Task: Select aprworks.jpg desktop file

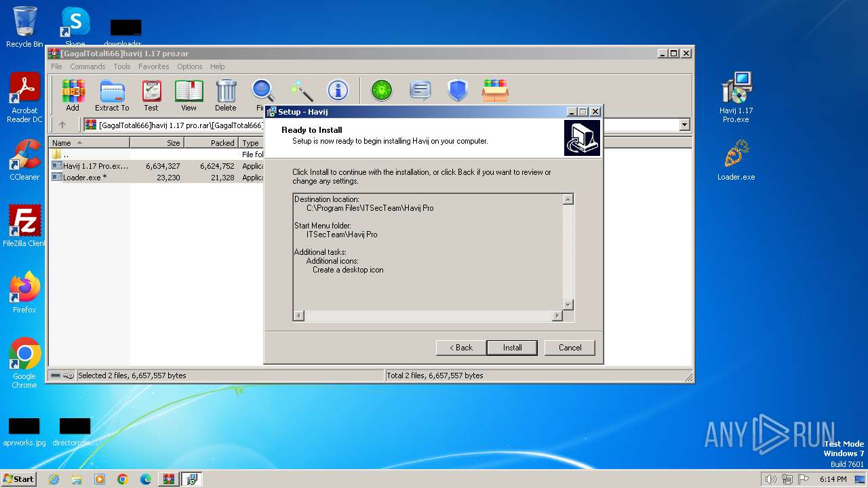Action: click(x=24, y=432)
